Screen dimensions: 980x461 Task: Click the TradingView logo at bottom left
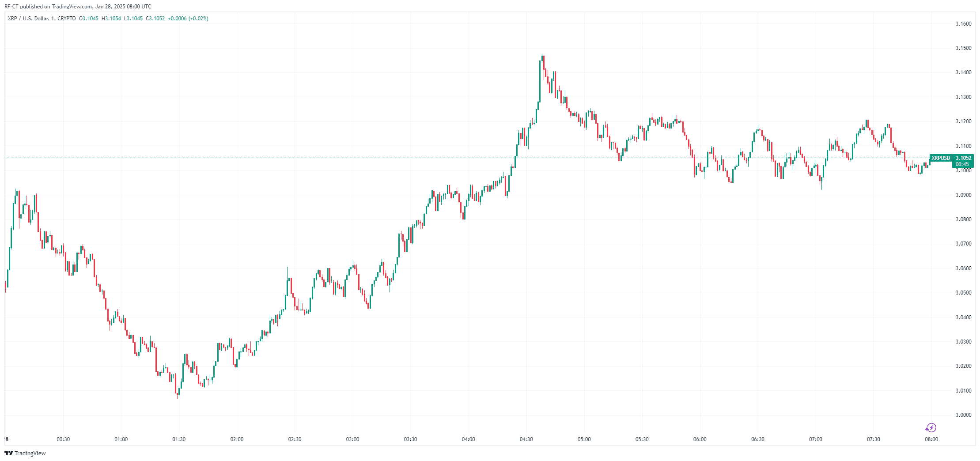pyautogui.click(x=25, y=453)
